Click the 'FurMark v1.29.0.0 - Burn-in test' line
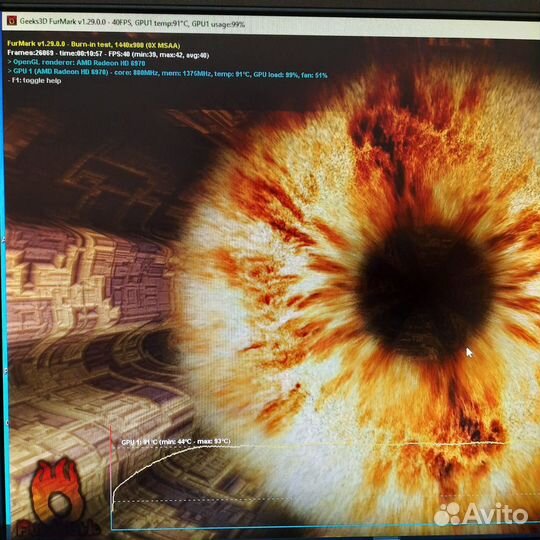Screen dimensions: 540x540 click(93, 45)
